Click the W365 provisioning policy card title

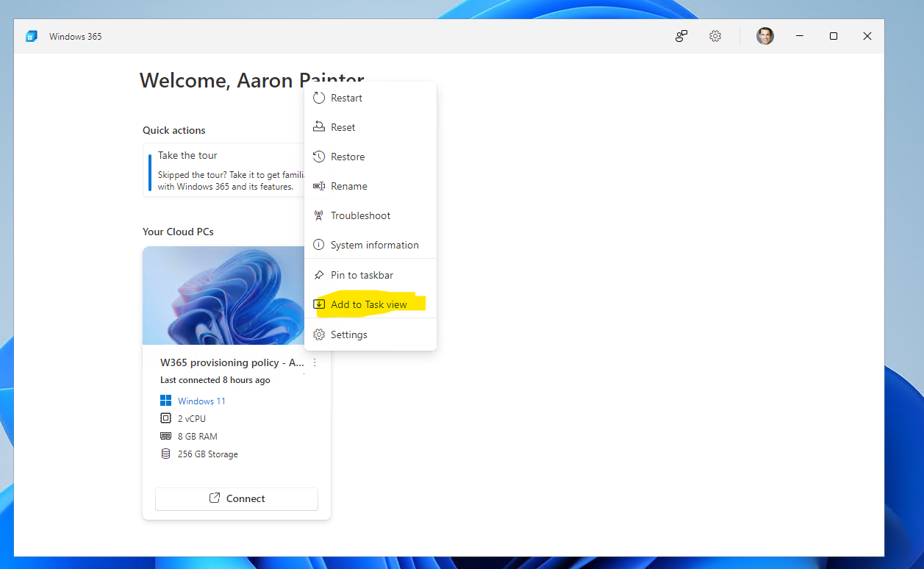[x=232, y=362]
